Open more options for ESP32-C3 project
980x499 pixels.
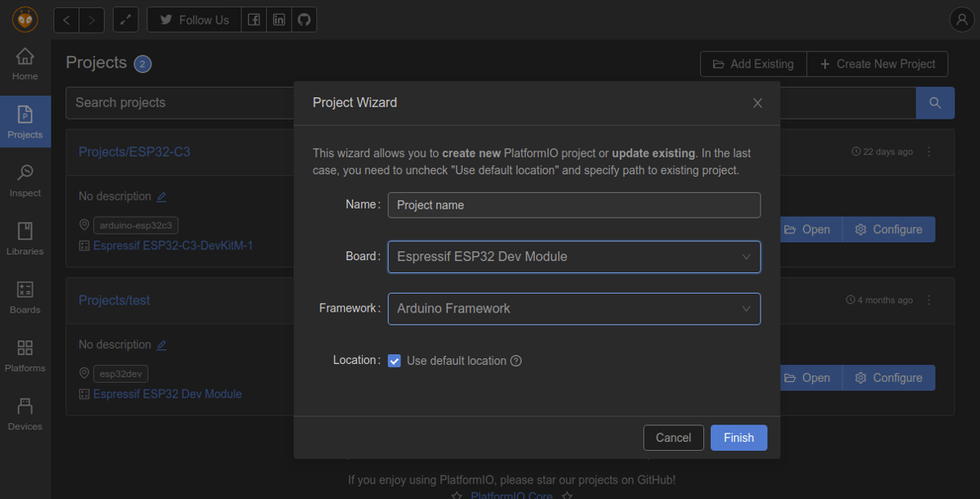coord(928,152)
